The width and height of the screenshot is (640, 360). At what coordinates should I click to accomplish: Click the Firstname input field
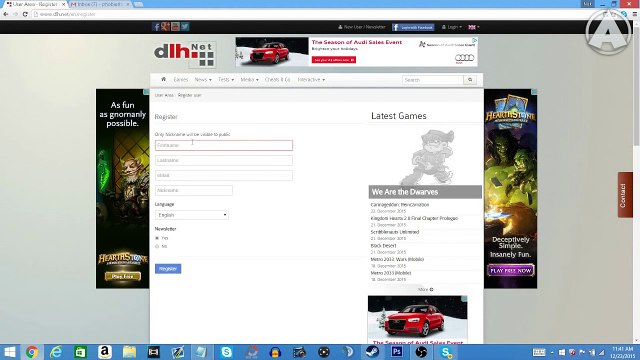tap(224, 145)
